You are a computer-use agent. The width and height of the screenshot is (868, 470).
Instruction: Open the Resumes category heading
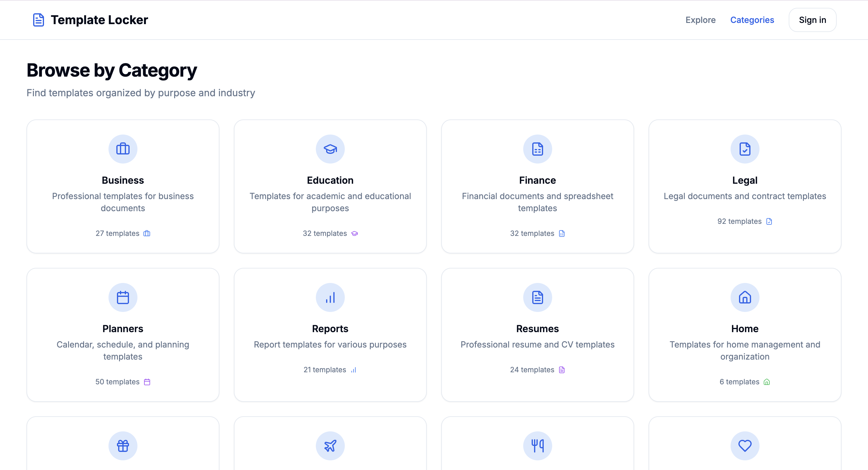click(537, 329)
